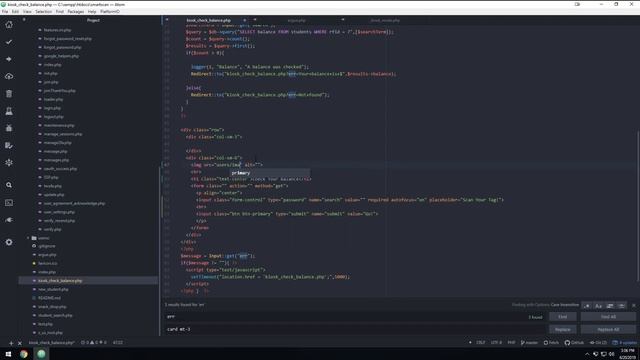The image size is (640, 360).
Task: Open the Edit menu
Action: [x=15, y=11]
